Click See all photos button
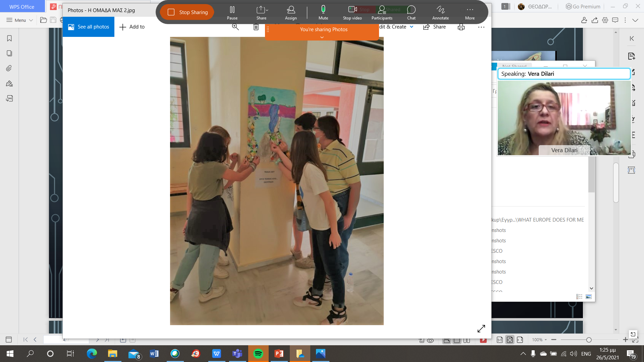The height and width of the screenshot is (362, 644). [89, 27]
